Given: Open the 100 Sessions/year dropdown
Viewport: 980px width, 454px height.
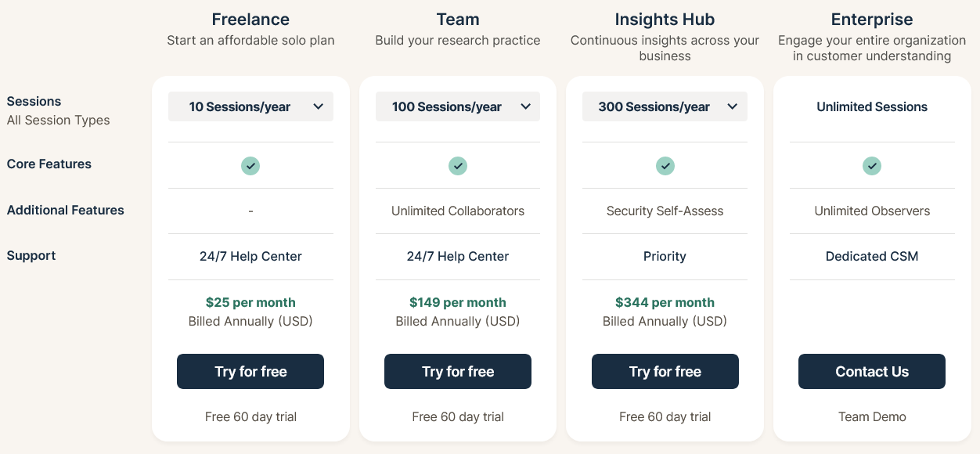Looking at the screenshot, I should (458, 106).
